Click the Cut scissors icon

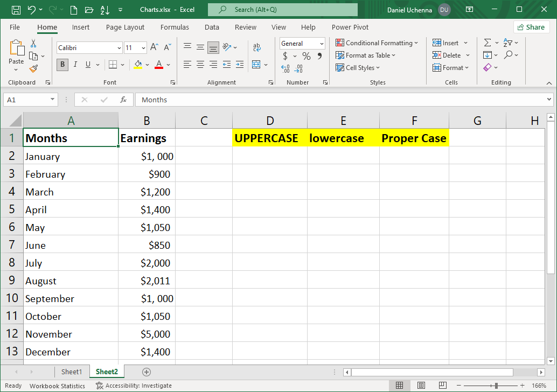[33, 44]
